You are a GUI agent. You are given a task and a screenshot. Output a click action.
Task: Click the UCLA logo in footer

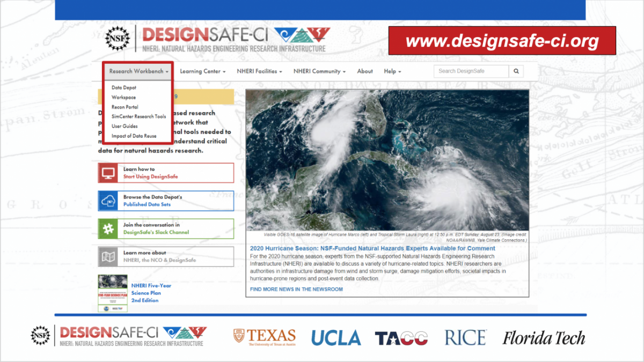pos(336,337)
